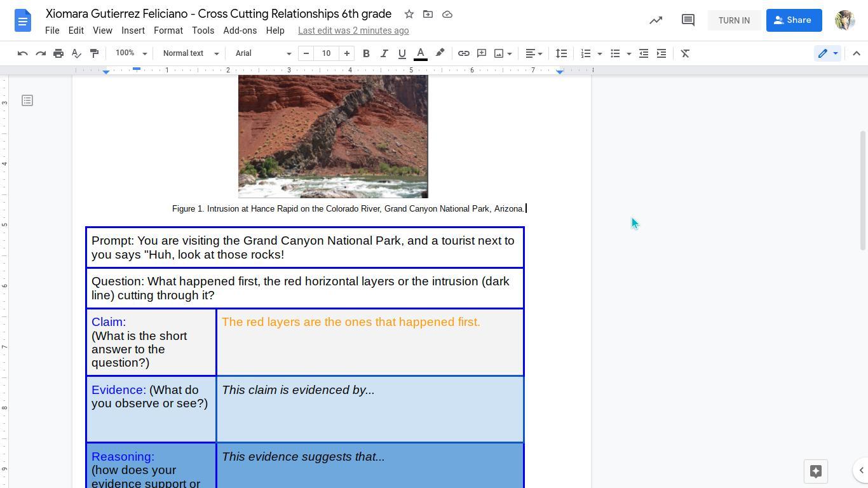This screenshot has height=488, width=868.
Task: Click the Add comment icon in toolbar
Action: pyautogui.click(x=482, y=53)
